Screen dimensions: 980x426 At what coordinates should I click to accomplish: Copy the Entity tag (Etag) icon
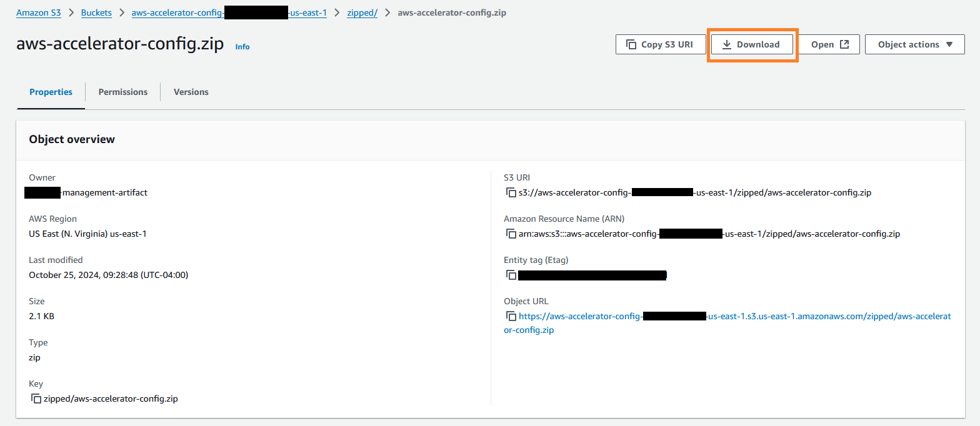pos(511,275)
